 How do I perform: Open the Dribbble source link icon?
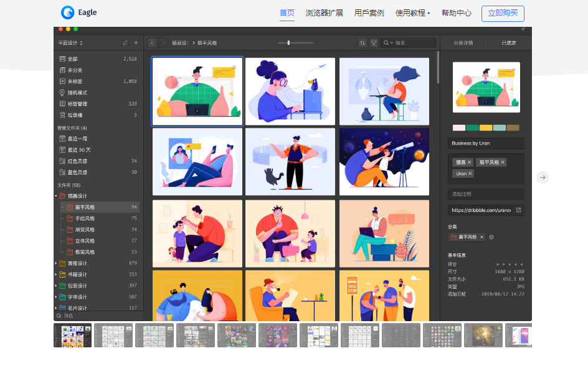518,210
